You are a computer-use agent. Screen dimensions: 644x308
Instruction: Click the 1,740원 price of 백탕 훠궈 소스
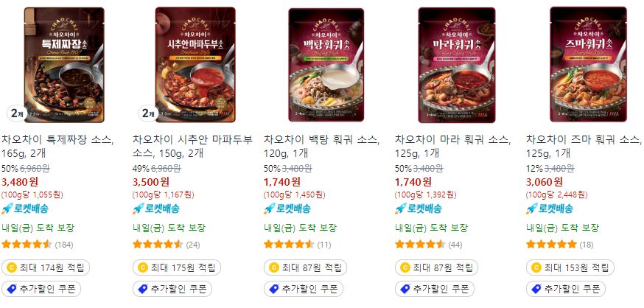(x=281, y=181)
